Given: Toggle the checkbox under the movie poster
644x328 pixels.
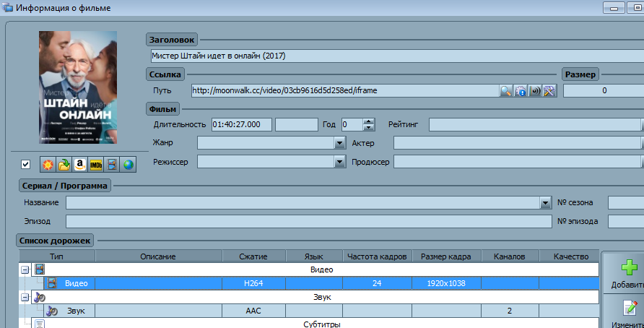Looking at the screenshot, I should [x=26, y=164].
